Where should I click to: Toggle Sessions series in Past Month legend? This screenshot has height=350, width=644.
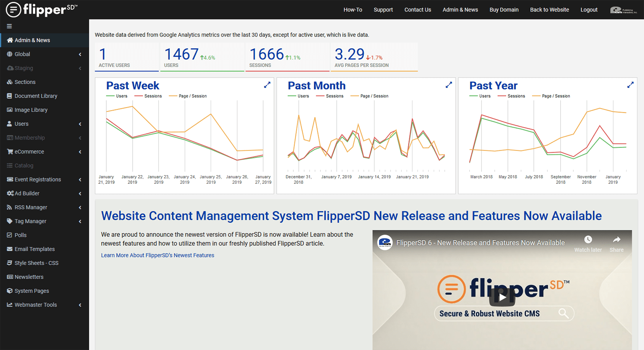click(330, 96)
